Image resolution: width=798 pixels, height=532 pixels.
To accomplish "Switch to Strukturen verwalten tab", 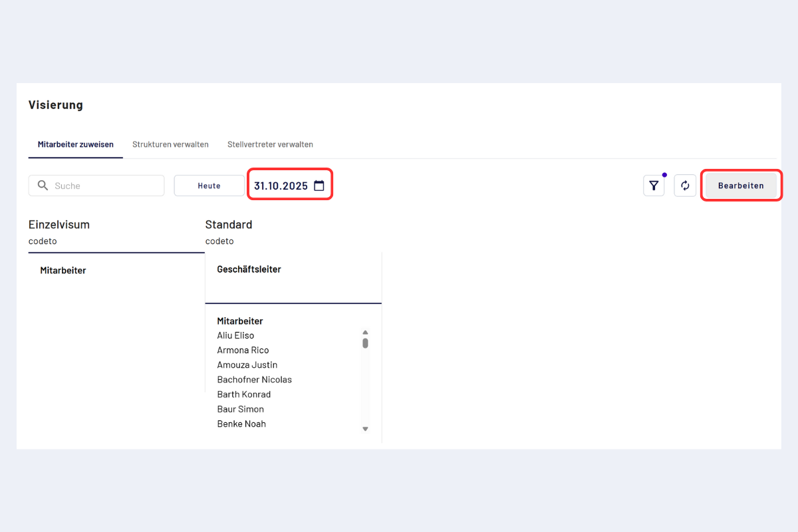I will (x=170, y=144).
